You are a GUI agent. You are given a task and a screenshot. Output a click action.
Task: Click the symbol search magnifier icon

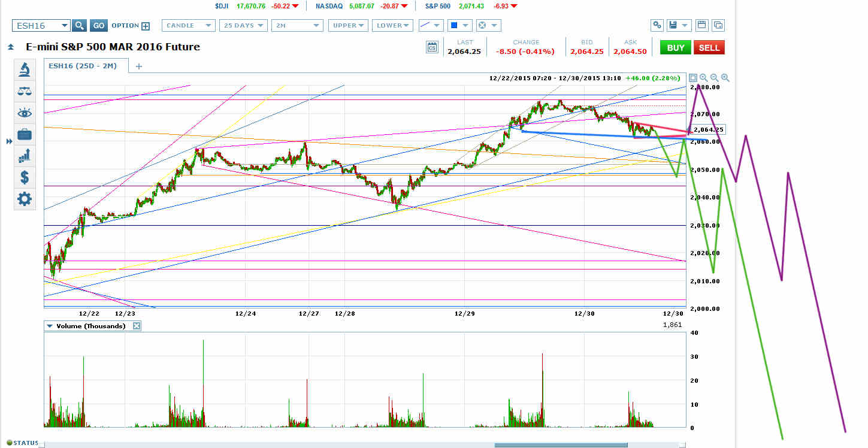click(79, 26)
